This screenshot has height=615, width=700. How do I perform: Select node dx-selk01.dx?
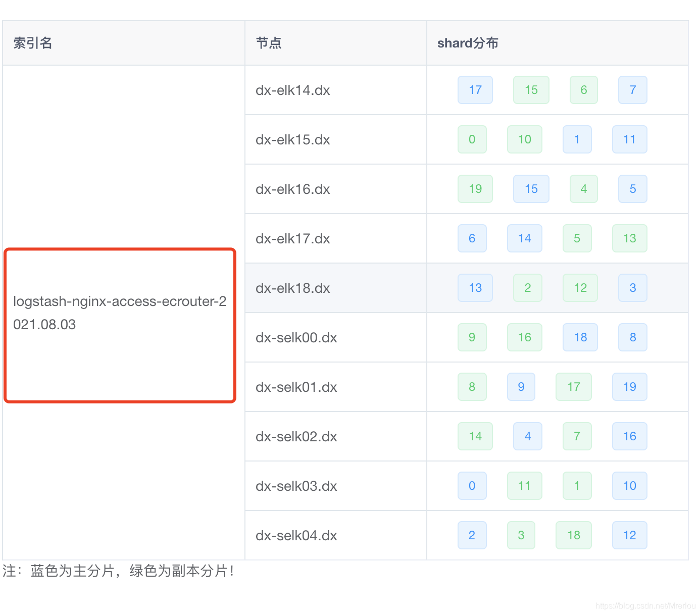tap(296, 387)
